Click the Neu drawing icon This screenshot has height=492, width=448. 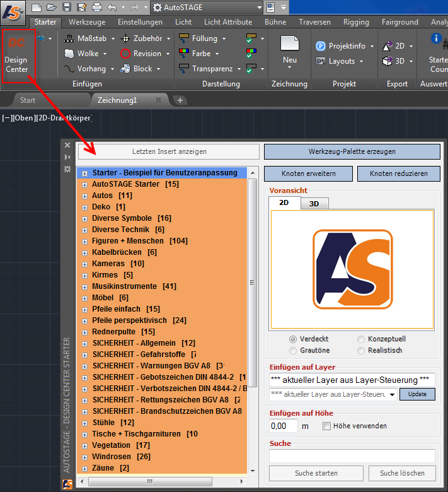click(289, 45)
